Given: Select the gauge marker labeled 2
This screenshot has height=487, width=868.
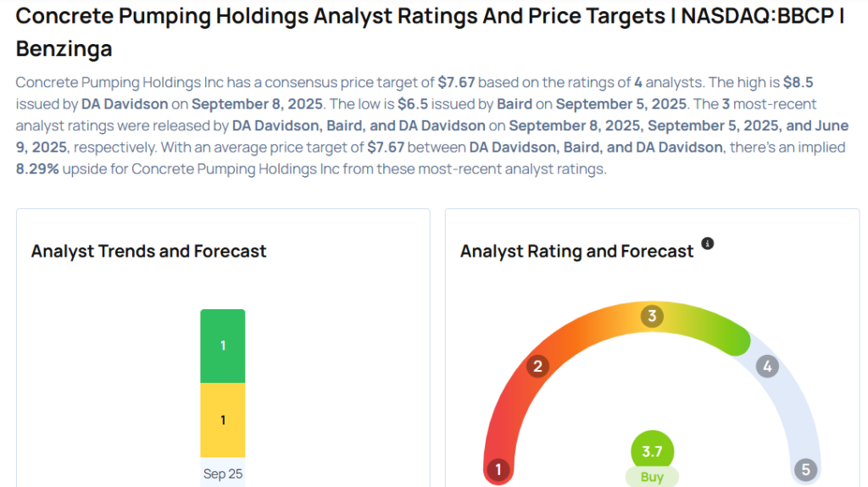Looking at the screenshot, I should 537,366.
